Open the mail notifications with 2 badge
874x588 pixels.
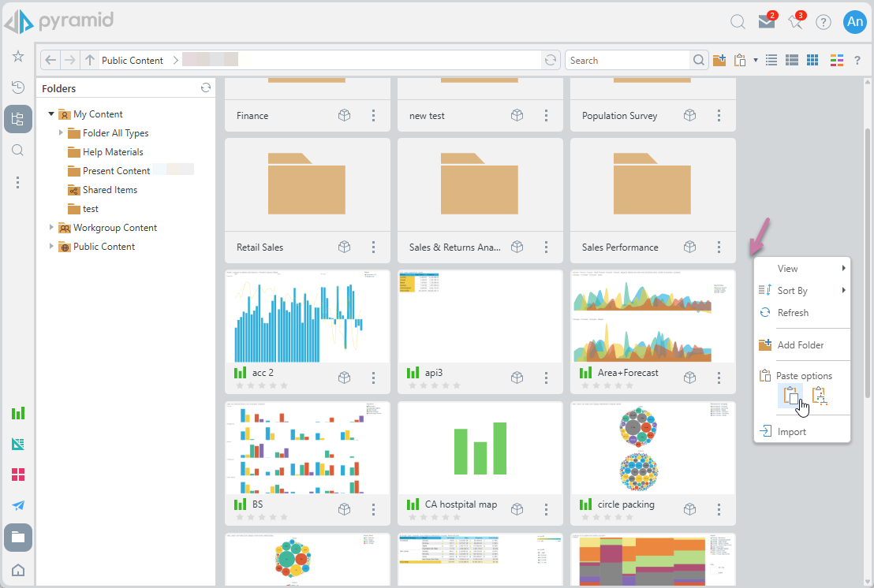pos(766,22)
